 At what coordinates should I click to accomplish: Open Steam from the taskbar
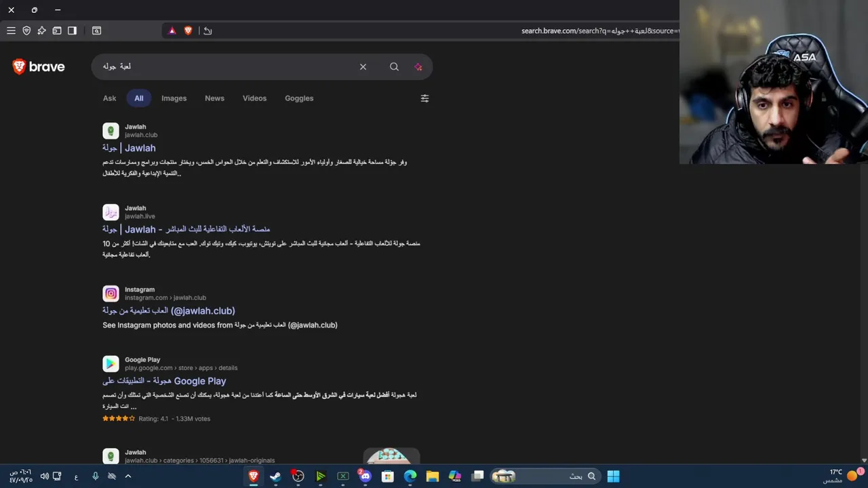pyautogui.click(x=275, y=476)
